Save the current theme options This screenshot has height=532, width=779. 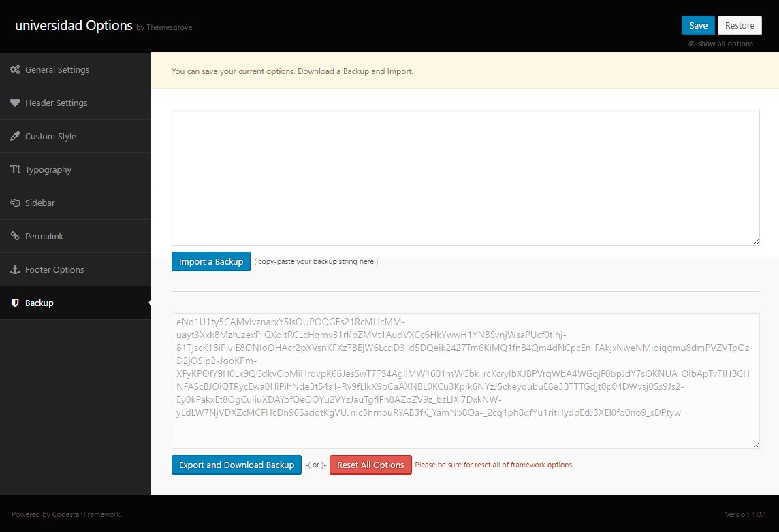(x=698, y=26)
